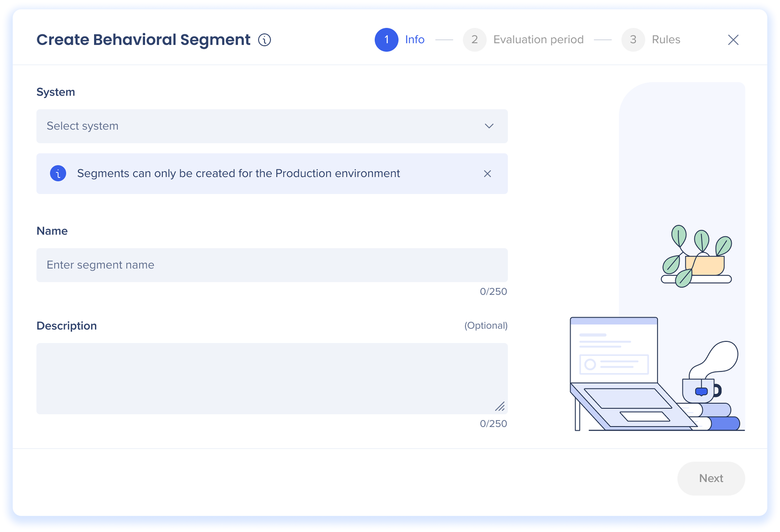
Task: Click chevron arrow in system dropdown
Action: coord(489,126)
